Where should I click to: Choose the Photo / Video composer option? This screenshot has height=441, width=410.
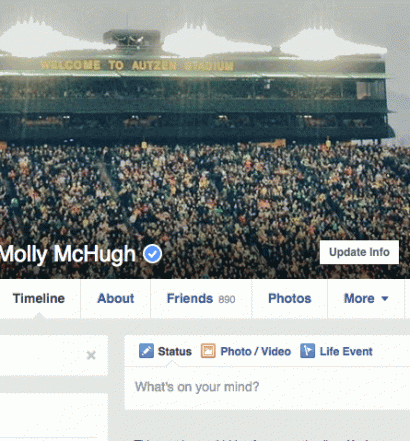pos(246,351)
